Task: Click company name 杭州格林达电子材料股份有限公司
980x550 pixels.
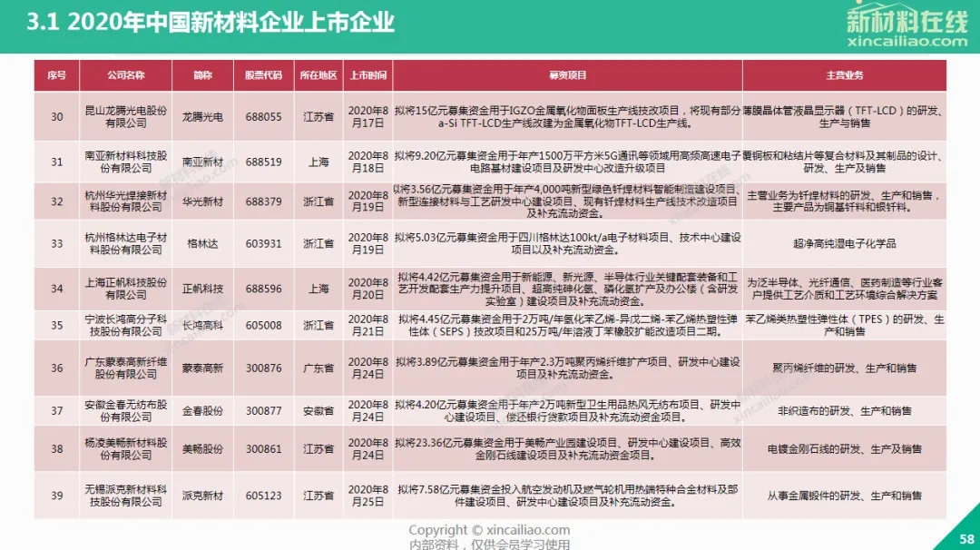Action: (x=125, y=244)
